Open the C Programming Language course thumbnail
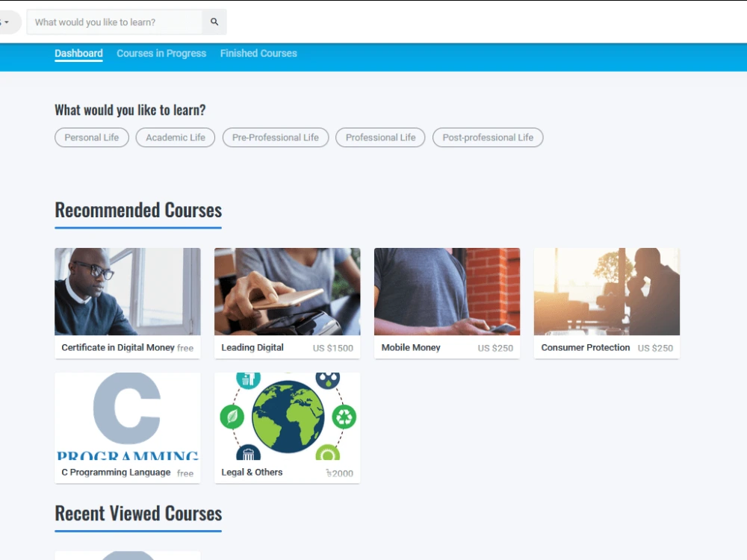Image resolution: width=747 pixels, height=560 pixels. click(x=128, y=416)
